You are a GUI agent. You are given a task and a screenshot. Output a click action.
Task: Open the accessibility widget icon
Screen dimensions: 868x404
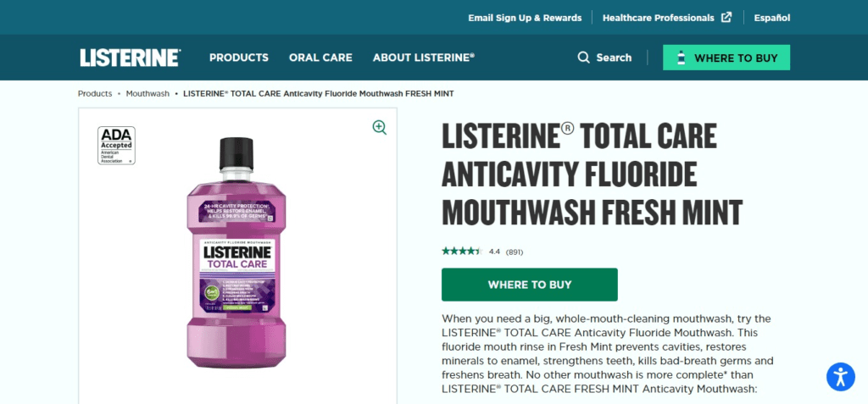840,376
